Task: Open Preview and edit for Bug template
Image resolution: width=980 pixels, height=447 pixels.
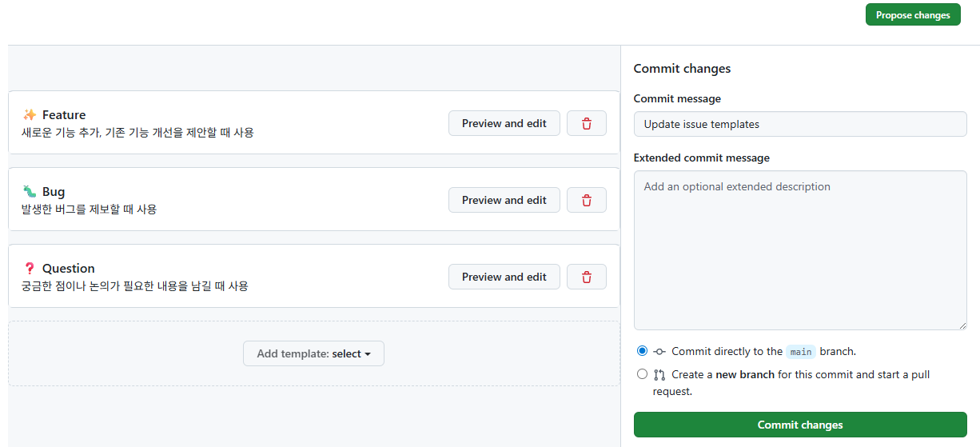Action: click(504, 200)
